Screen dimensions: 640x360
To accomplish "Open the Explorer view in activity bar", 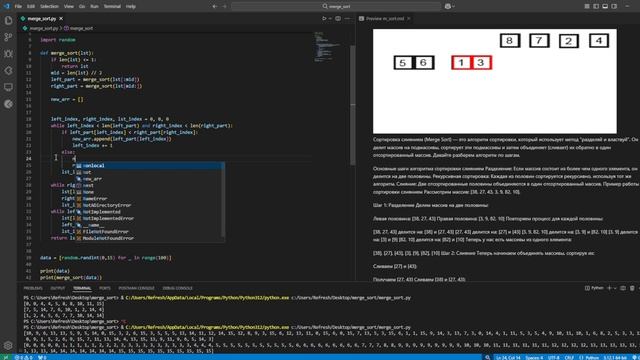I will tap(8, 20).
